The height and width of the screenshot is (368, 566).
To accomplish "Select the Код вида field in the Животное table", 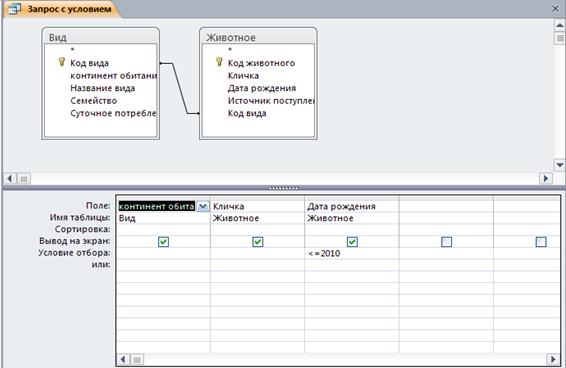I will 247,113.
